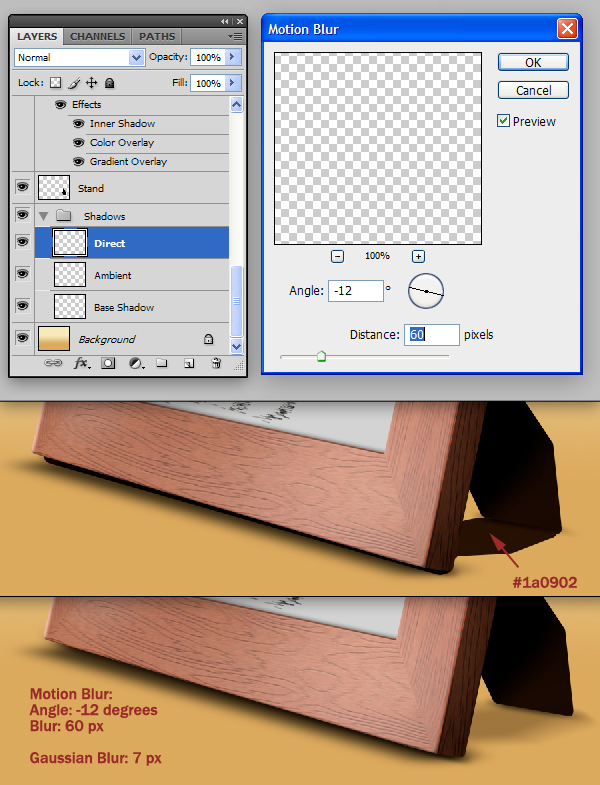The image size is (600, 785).
Task: Click the Angle input field
Action: point(356,291)
